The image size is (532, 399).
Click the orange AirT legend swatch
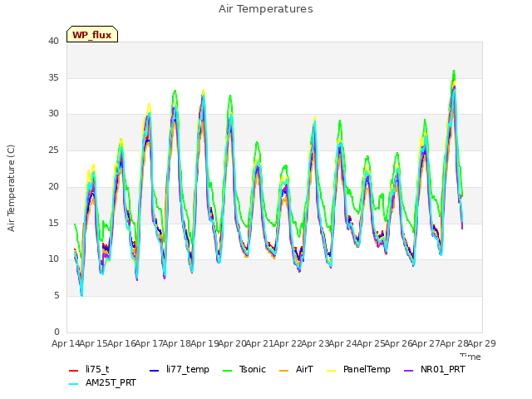point(283,371)
